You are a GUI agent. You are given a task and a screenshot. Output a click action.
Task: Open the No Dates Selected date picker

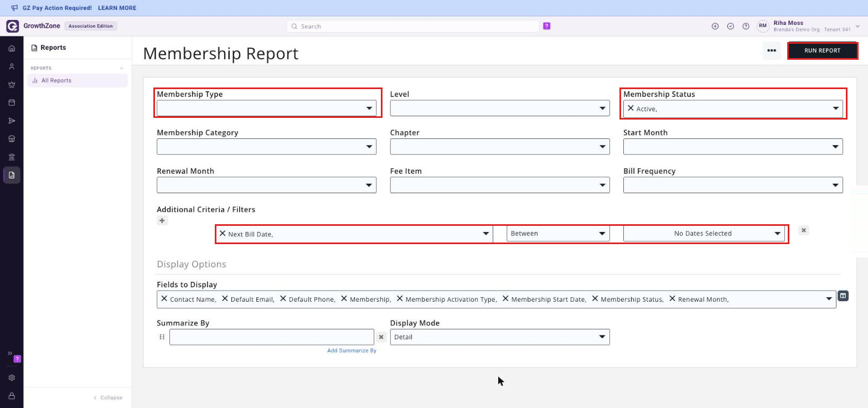point(704,234)
